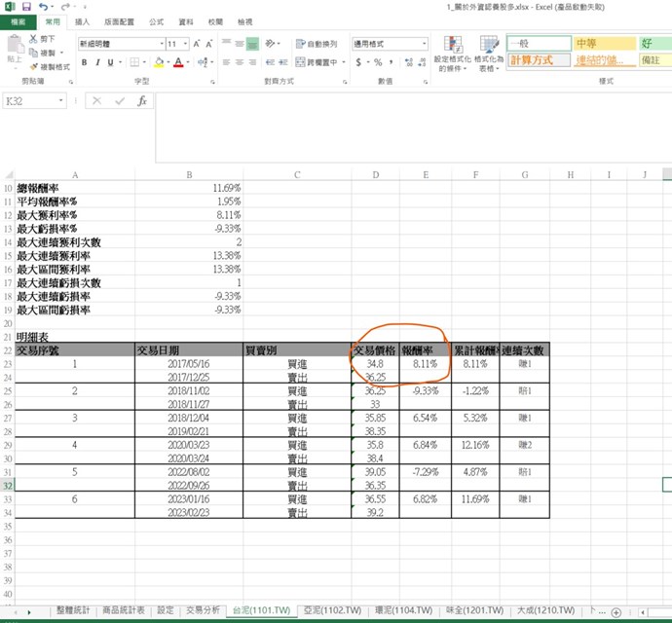This screenshot has height=623, width=672.
Task: Click the font color red A swatch
Action: [x=177, y=62]
